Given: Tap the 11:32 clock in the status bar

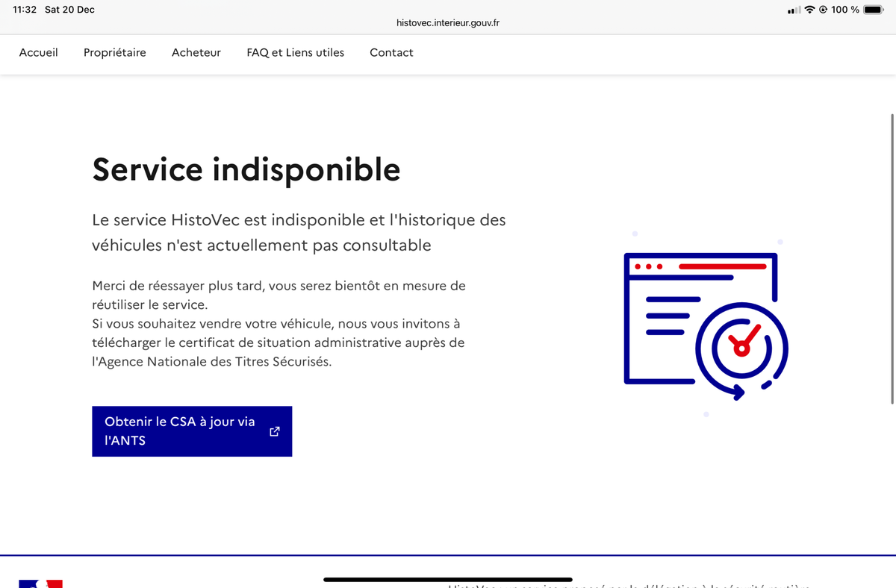Looking at the screenshot, I should tap(25, 10).
